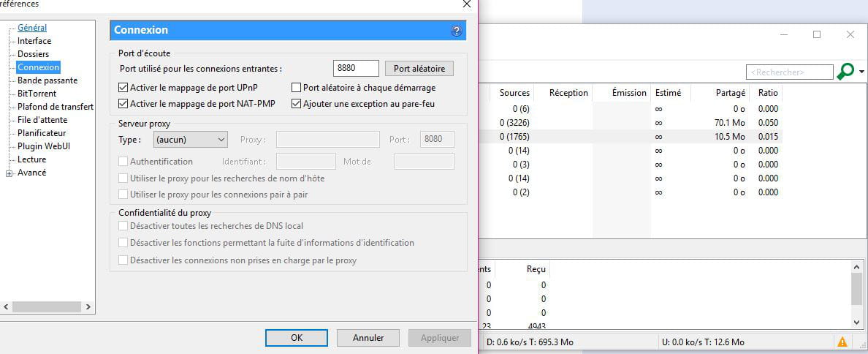The height and width of the screenshot is (354, 868).
Task: Toggle Activer le mappage de port NAT-PMP
Action: click(x=123, y=104)
